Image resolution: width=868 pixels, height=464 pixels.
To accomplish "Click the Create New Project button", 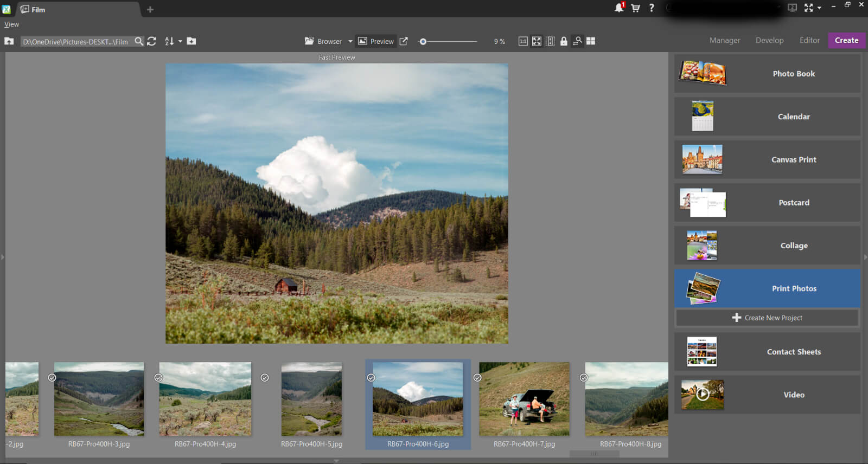I will 767,318.
